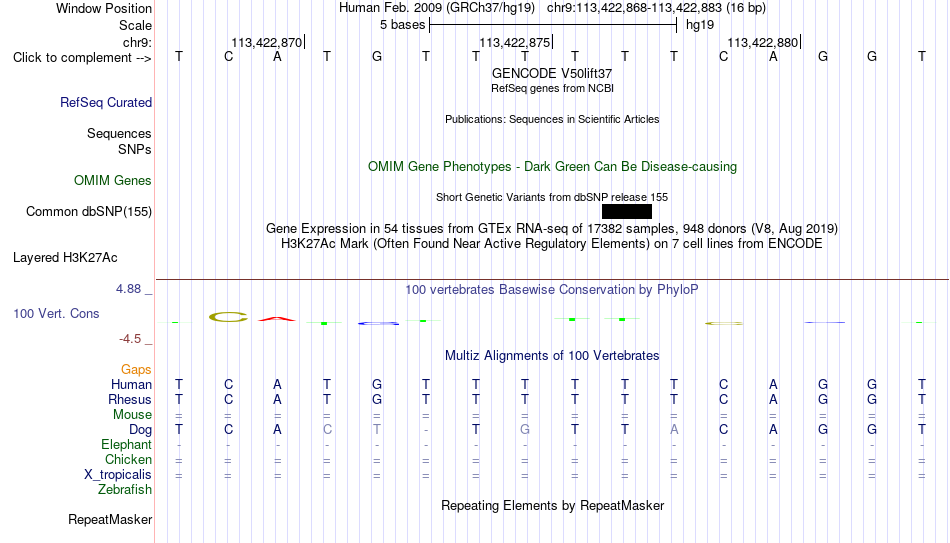950x543 pixels.
Task: Click the Elephant species row label
Action: [126, 444]
